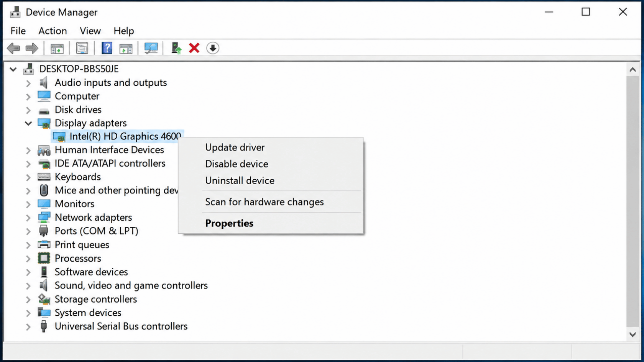The image size is (644, 362).
Task: Click the Update device driver toolbar icon
Action: coord(176,48)
